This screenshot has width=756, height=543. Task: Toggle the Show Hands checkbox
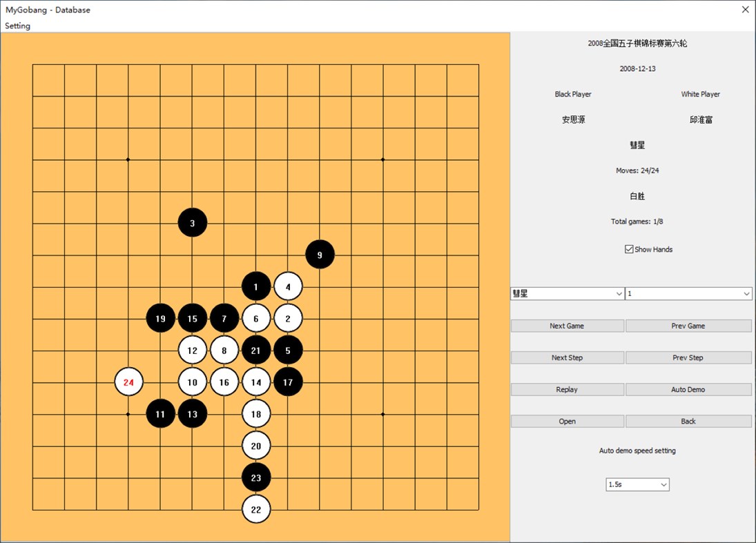[628, 249]
